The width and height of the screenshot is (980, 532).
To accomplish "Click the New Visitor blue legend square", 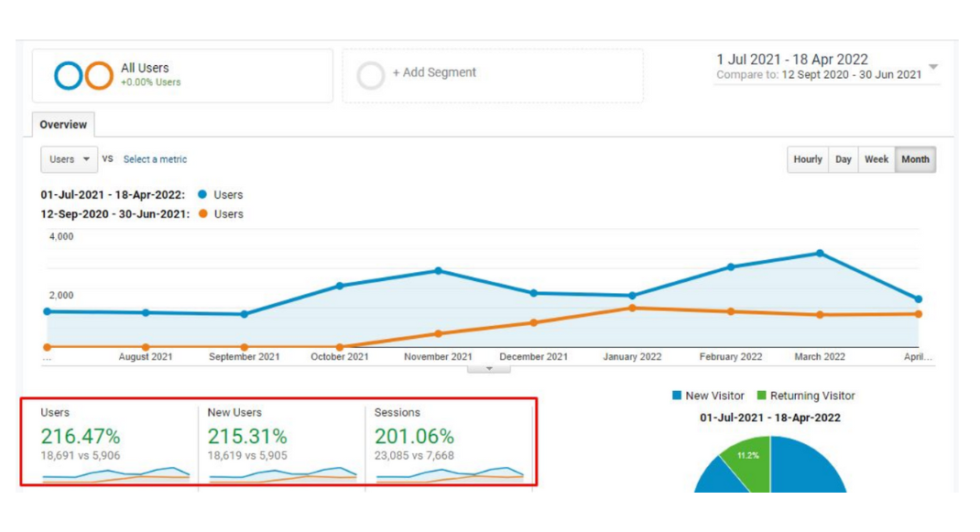I will pyautogui.click(x=678, y=396).
